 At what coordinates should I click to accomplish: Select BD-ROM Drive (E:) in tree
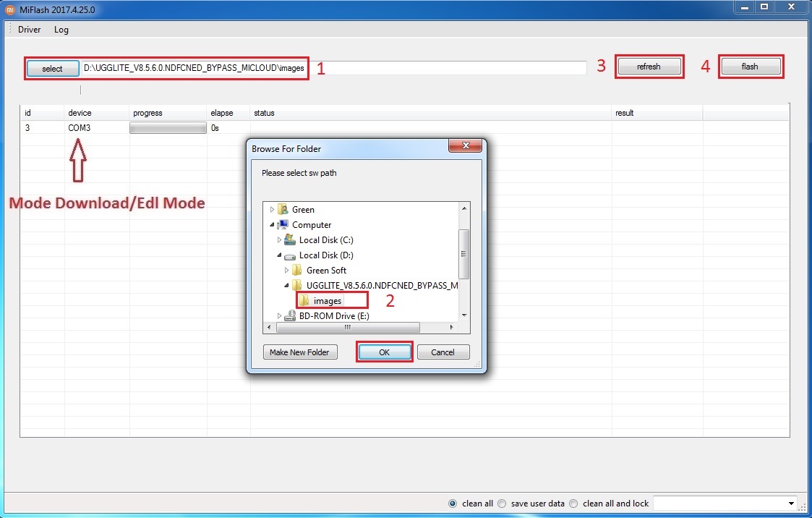tap(334, 316)
